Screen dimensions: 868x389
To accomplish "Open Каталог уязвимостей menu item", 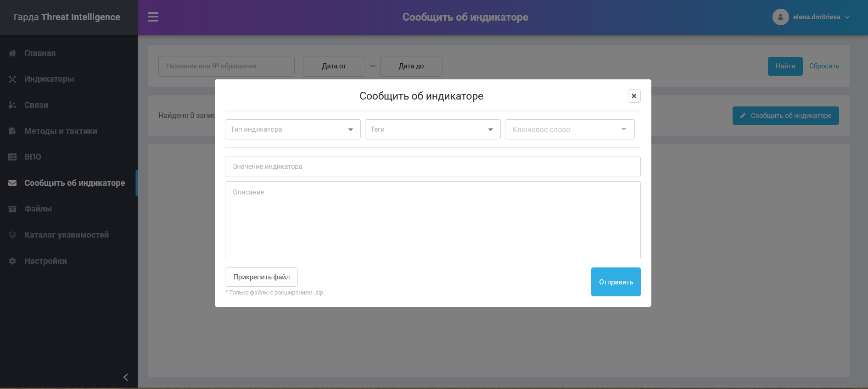I will point(66,235).
